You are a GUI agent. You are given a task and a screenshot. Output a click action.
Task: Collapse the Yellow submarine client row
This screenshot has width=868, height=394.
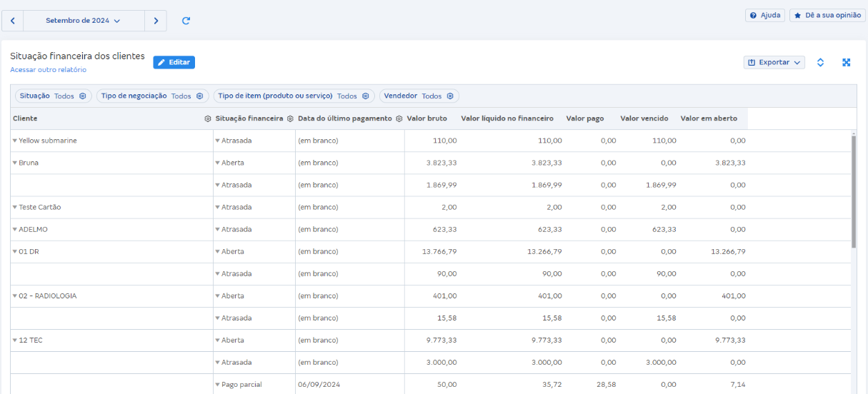tap(14, 141)
